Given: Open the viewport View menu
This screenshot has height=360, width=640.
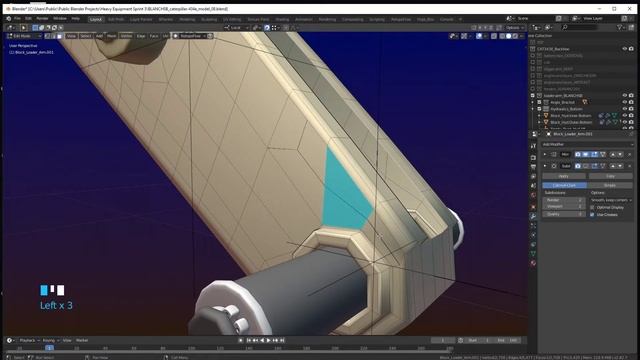Looking at the screenshot, I should tap(71, 36).
